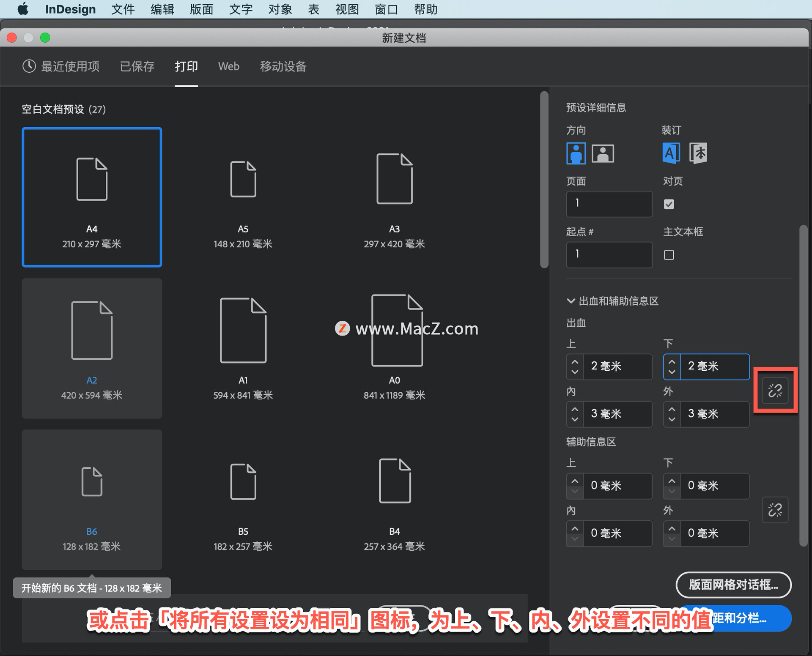812x656 pixels.
Task: Open the 对象 menu
Action: 280,9
